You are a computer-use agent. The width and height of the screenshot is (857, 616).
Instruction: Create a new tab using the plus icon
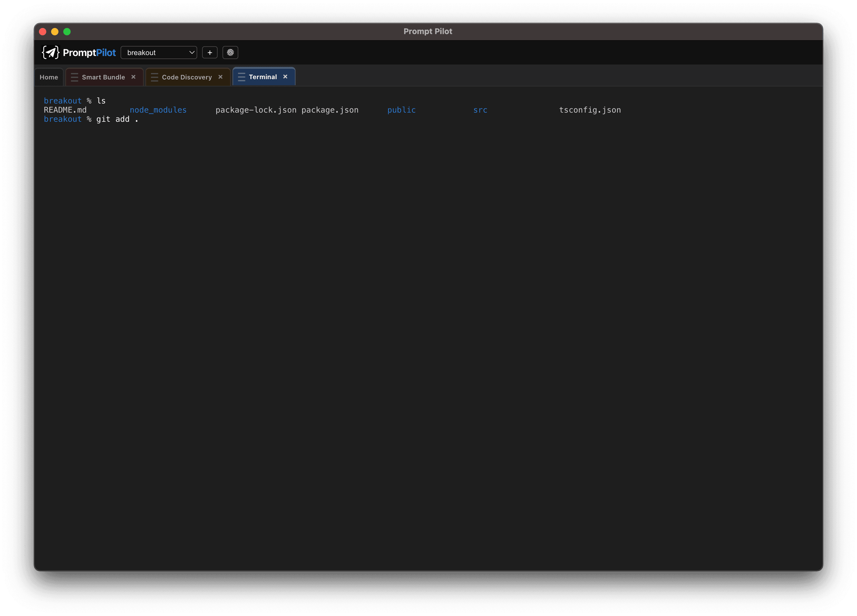(210, 52)
